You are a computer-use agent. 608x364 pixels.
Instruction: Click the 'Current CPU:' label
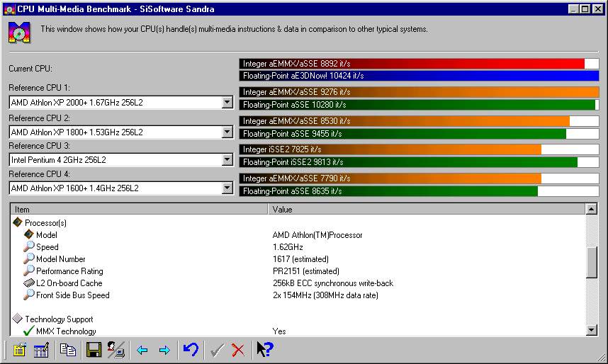click(30, 69)
